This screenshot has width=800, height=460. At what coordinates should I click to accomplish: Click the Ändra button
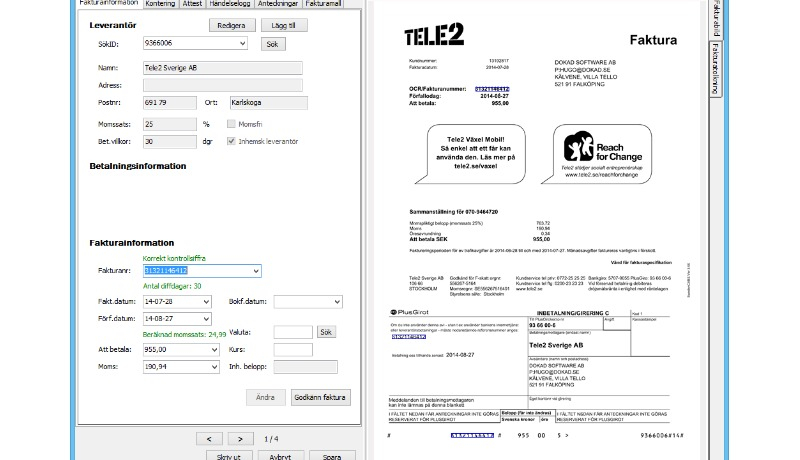(x=265, y=397)
